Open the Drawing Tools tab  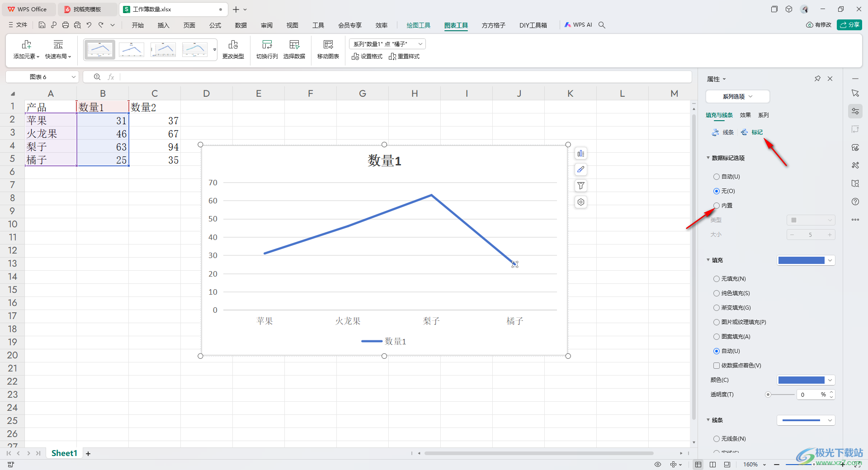click(x=418, y=25)
